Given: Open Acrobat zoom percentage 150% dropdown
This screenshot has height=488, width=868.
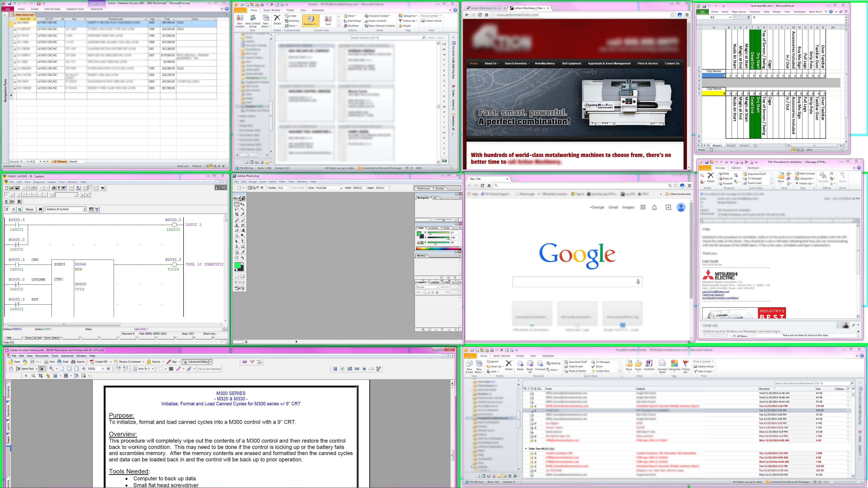Looking at the screenshot, I should click(103, 369).
